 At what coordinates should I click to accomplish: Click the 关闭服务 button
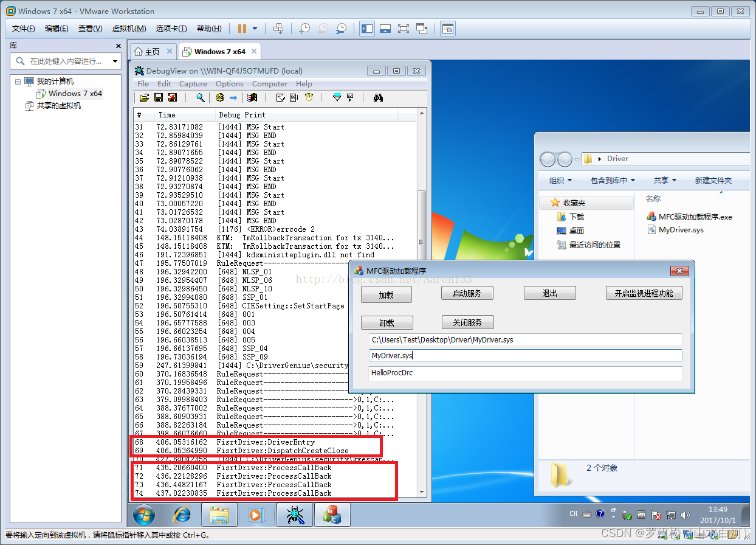467,322
